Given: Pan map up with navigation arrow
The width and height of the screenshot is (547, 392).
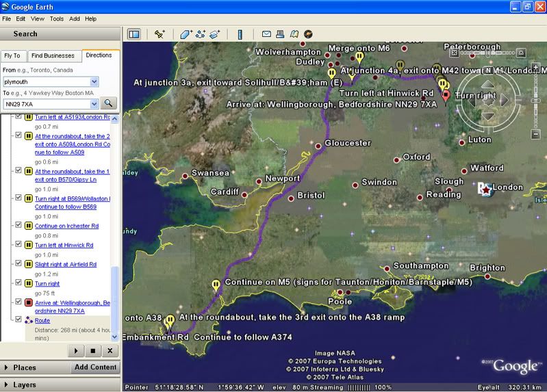Looking at the screenshot, I should tap(487, 84).
